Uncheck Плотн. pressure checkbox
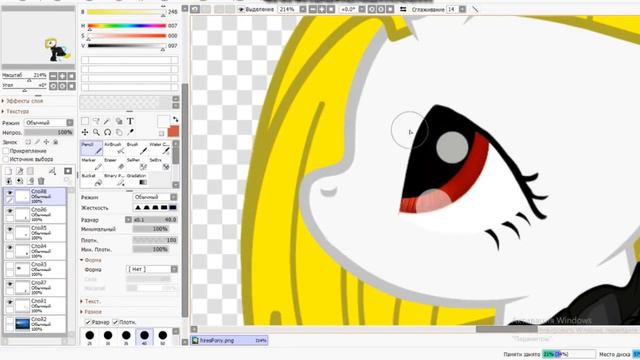This screenshot has height=360, width=640. 115,322
